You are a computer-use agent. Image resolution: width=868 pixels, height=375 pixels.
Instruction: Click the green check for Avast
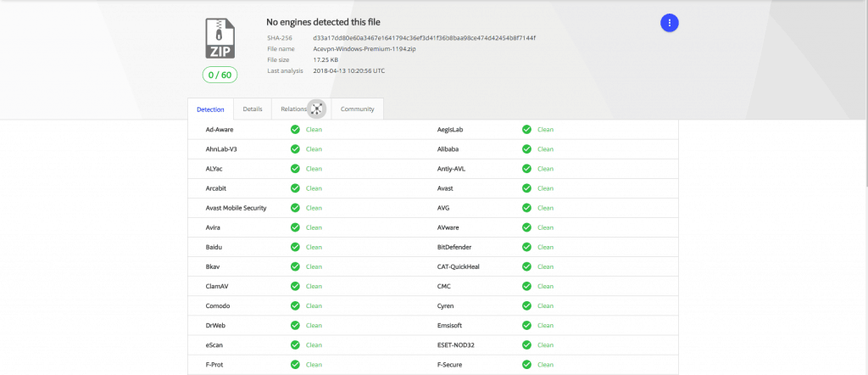point(526,188)
